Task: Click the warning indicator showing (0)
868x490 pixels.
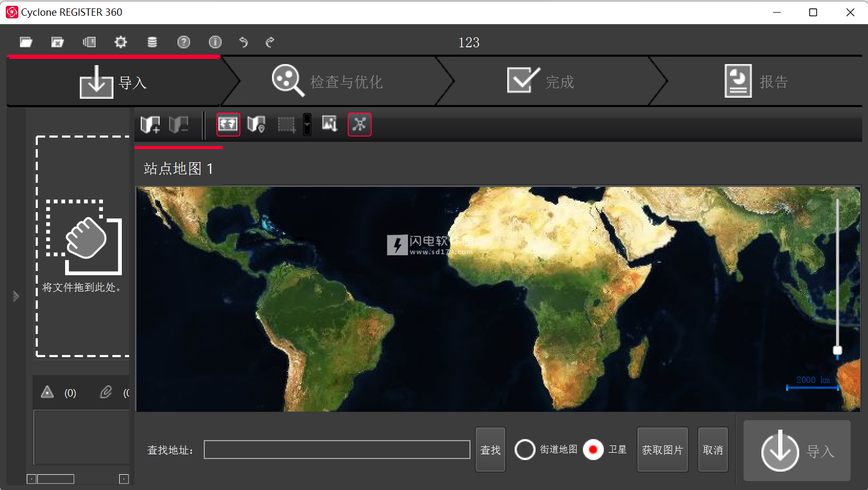Action: (x=57, y=392)
